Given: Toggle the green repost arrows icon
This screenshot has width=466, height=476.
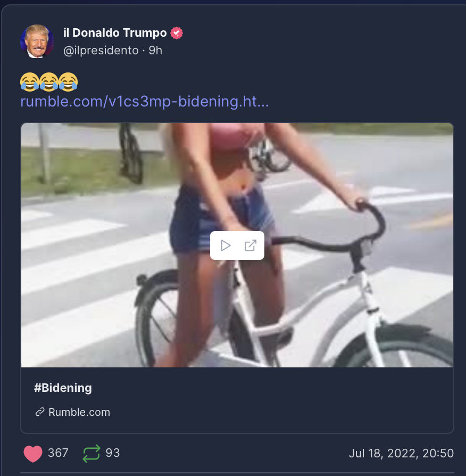Looking at the screenshot, I should point(91,454).
